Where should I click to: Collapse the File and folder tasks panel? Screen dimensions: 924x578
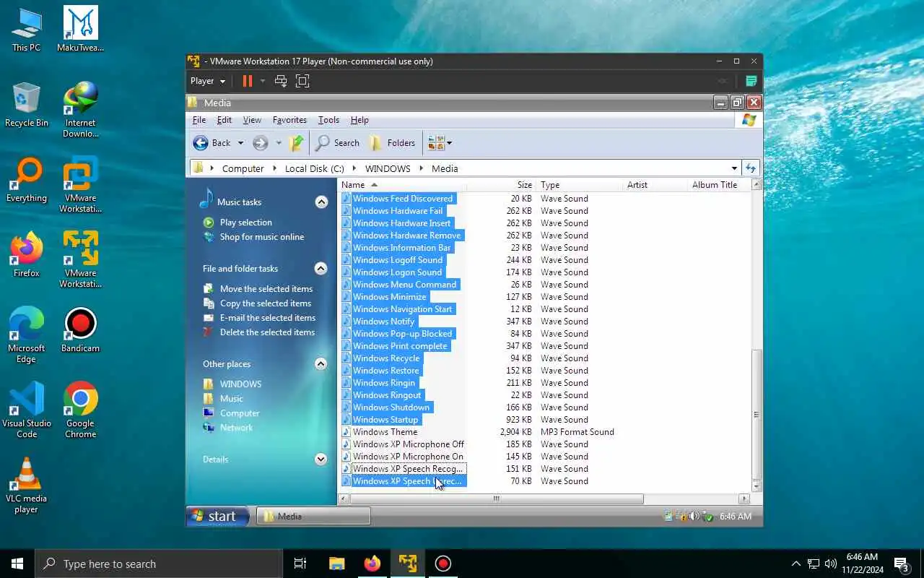point(321,269)
